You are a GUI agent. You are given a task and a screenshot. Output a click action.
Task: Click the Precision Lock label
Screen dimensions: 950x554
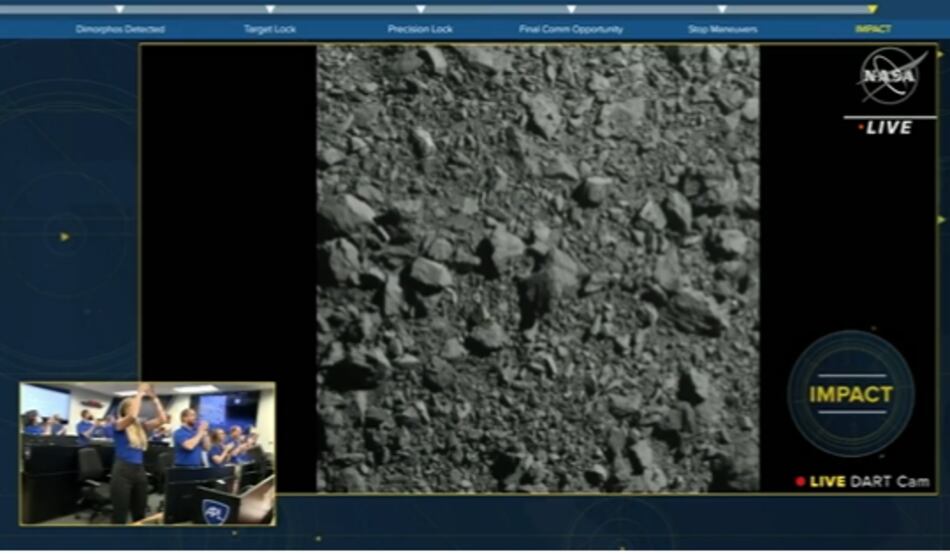[420, 29]
